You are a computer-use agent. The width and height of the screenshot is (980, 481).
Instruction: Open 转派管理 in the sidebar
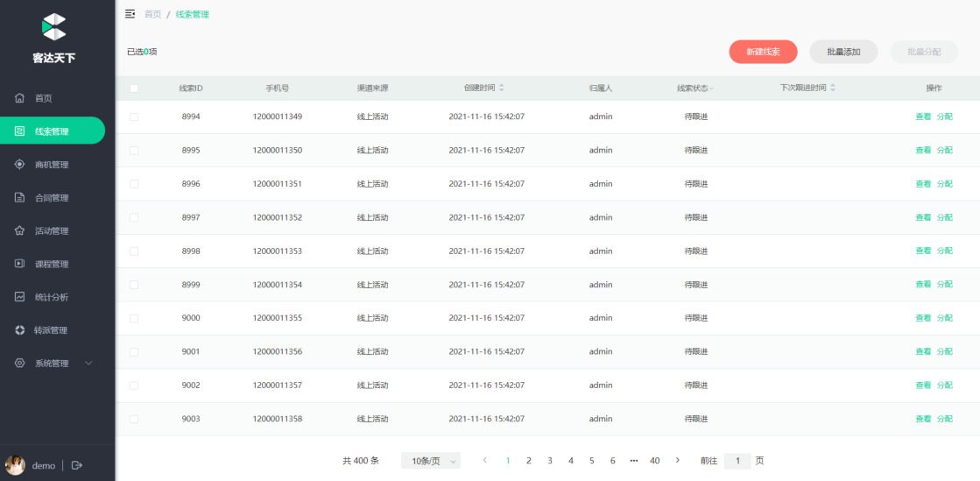[53, 330]
